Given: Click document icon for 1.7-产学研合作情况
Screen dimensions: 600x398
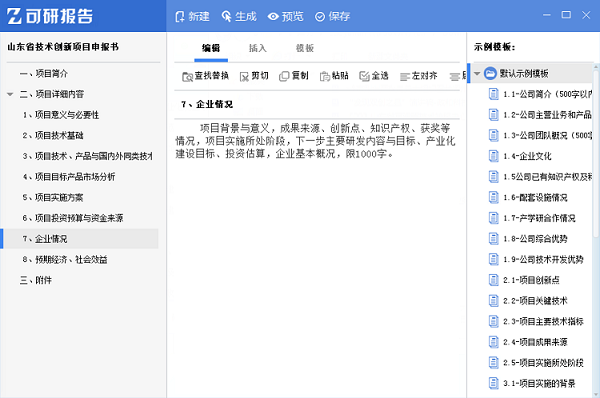Looking at the screenshot, I should (494, 218).
